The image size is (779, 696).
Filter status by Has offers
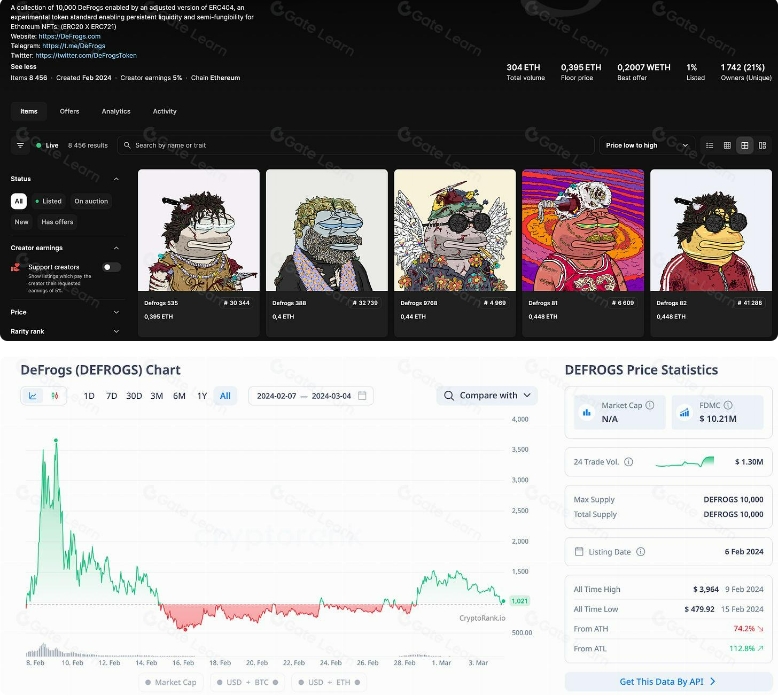click(57, 222)
